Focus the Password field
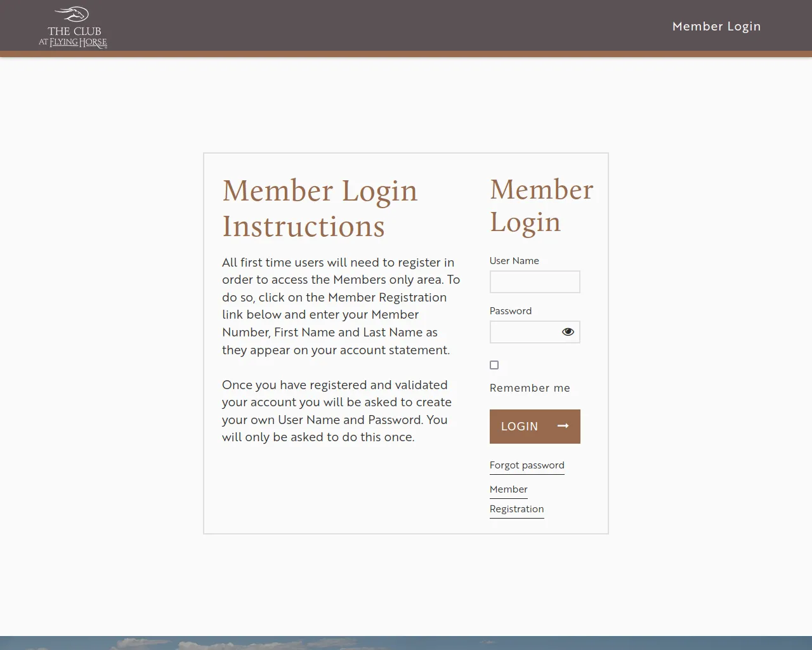This screenshot has height=650, width=812. click(535, 332)
